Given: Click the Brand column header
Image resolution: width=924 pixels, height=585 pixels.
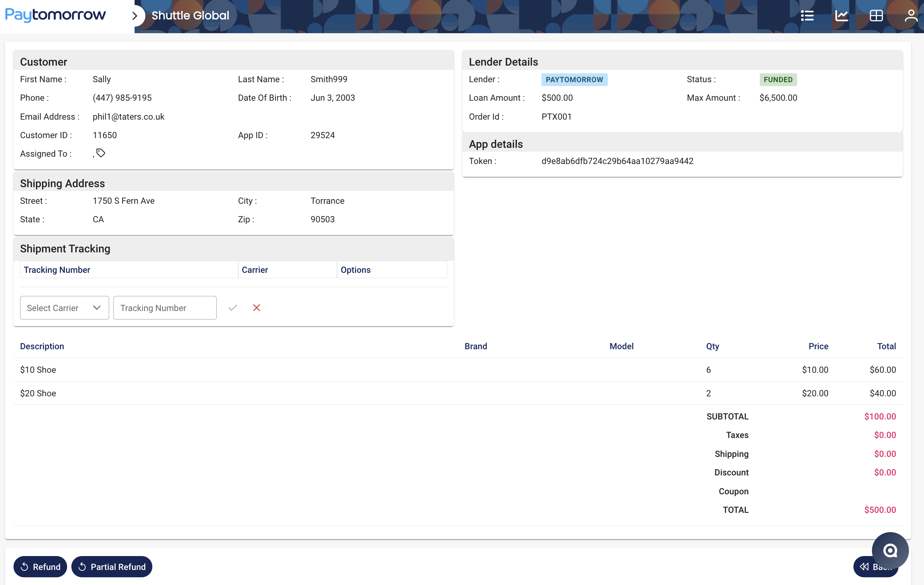Looking at the screenshot, I should (475, 347).
